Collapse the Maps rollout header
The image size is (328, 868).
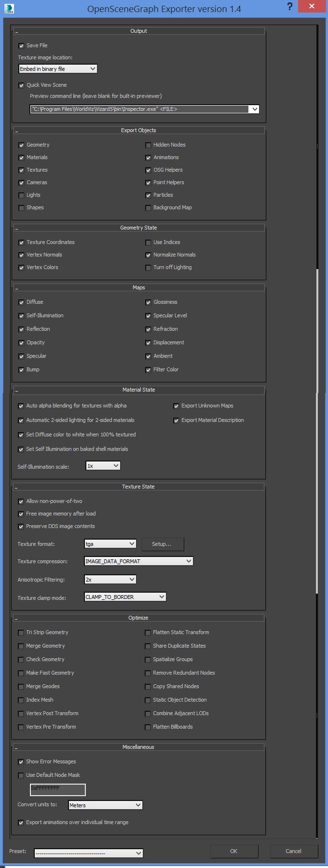click(x=138, y=287)
